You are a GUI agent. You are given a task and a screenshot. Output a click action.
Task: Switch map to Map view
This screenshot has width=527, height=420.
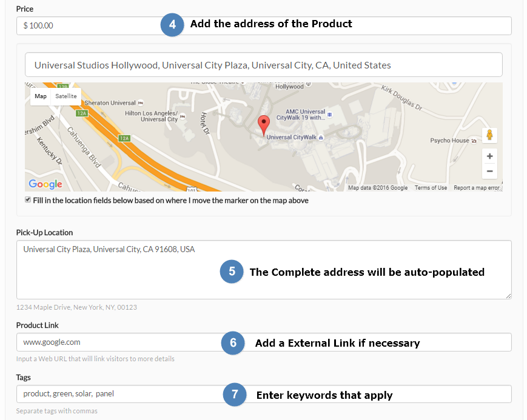tap(41, 96)
